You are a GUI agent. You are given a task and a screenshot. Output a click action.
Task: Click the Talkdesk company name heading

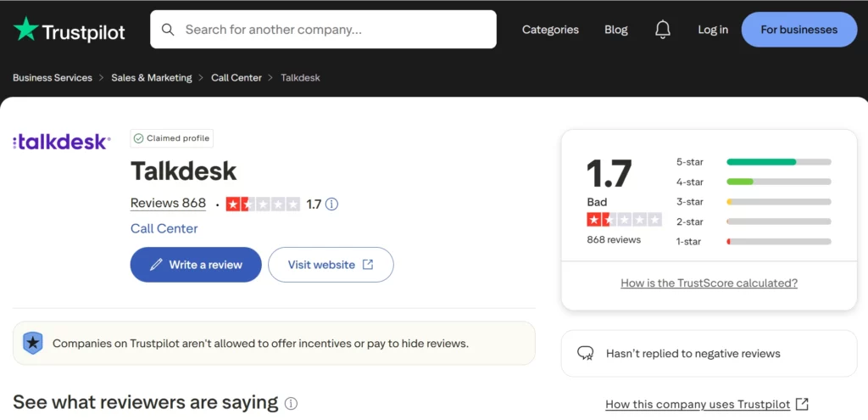pyautogui.click(x=183, y=171)
